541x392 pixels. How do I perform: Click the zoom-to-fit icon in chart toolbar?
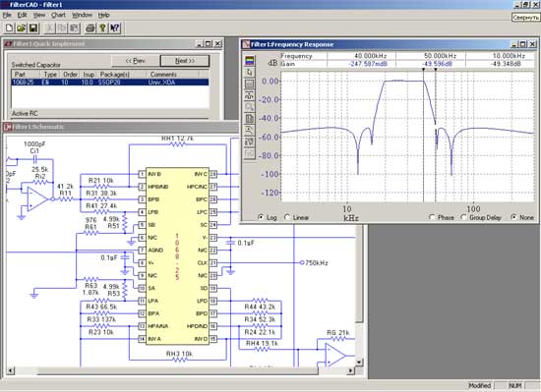click(250, 131)
